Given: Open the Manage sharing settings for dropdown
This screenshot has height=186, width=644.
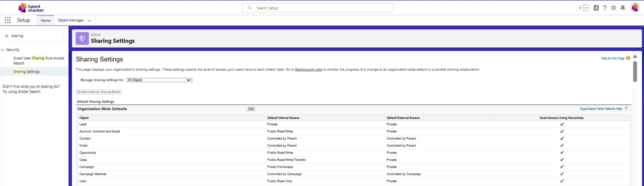Looking at the screenshot, I should tap(159, 80).
